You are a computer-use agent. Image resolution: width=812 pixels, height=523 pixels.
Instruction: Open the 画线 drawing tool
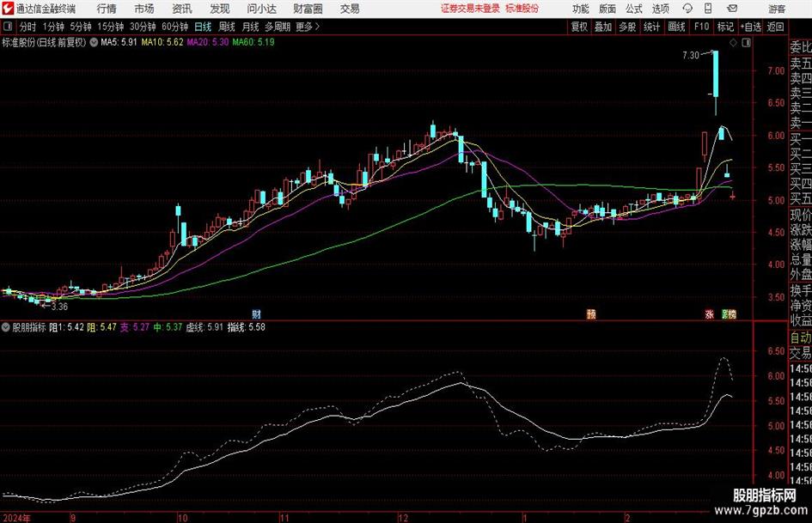pyautogui.click(x=677, y=27)
